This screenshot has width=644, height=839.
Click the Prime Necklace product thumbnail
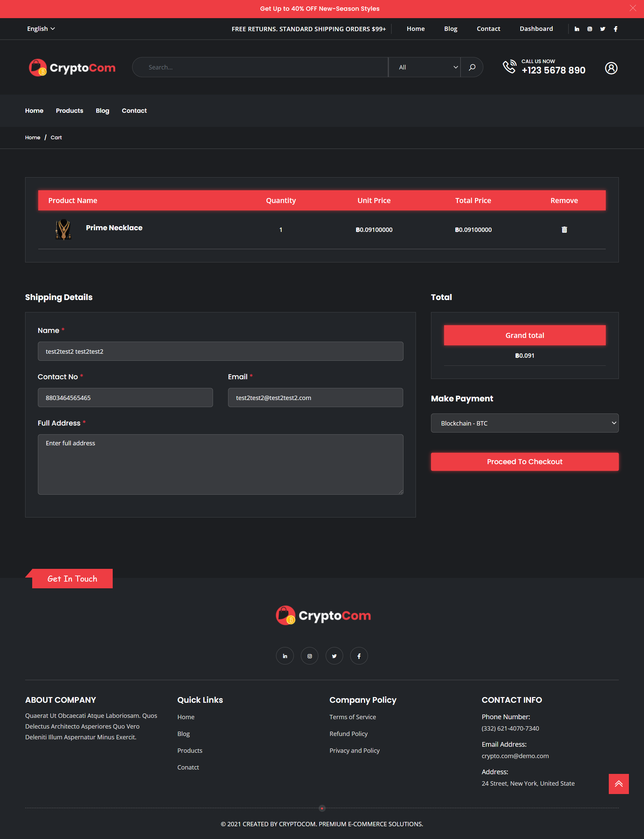click(63, 229)
